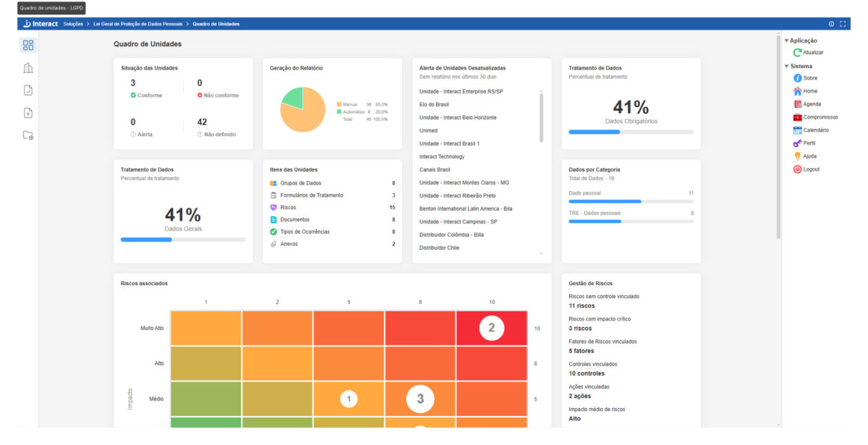The height and width of the screenshot is (445, 868).
Task: Collapse the Sistema section
Action: (x=786, y=66)
